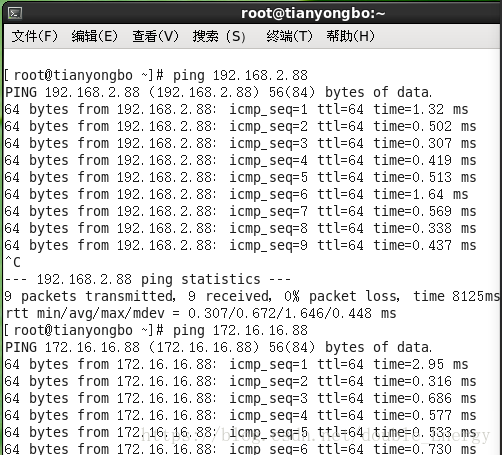
Task: Click the line with time=0.419 ms
Action: click(x=240, y=160)
